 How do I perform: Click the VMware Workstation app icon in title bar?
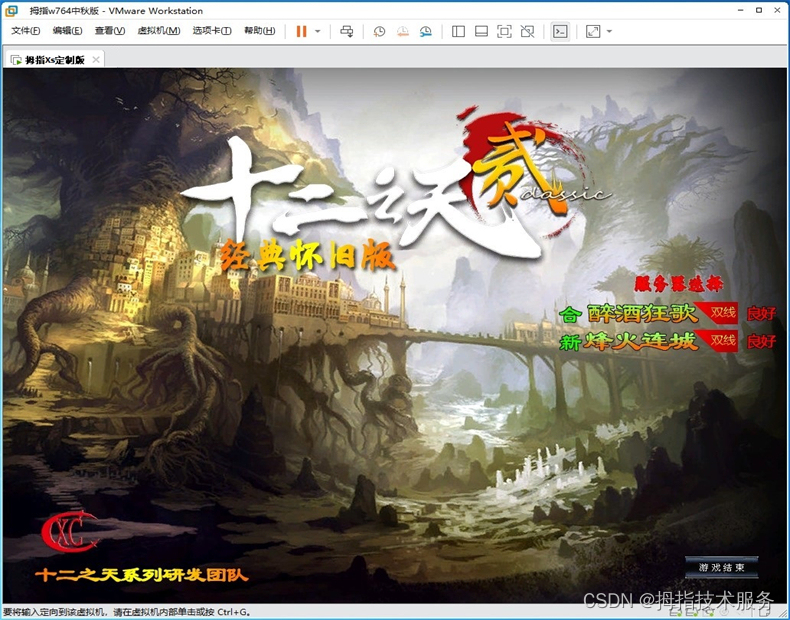[11, 11]
